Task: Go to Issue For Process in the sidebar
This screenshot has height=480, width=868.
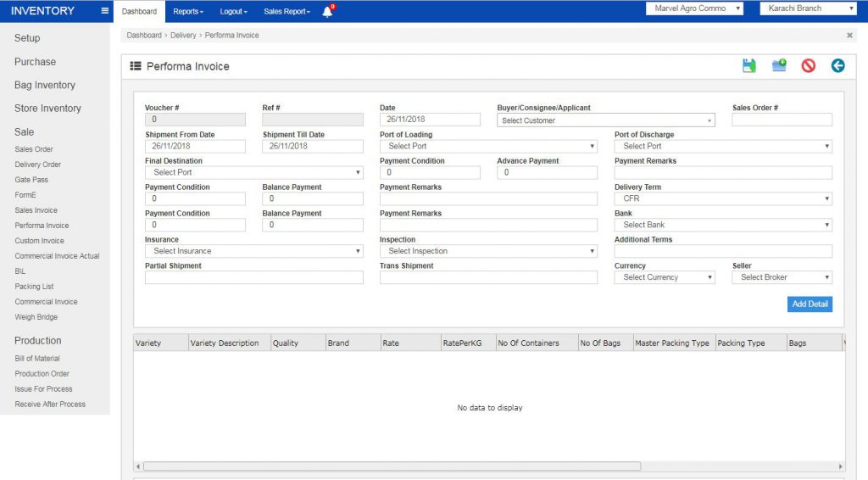Action: (44, 389)
